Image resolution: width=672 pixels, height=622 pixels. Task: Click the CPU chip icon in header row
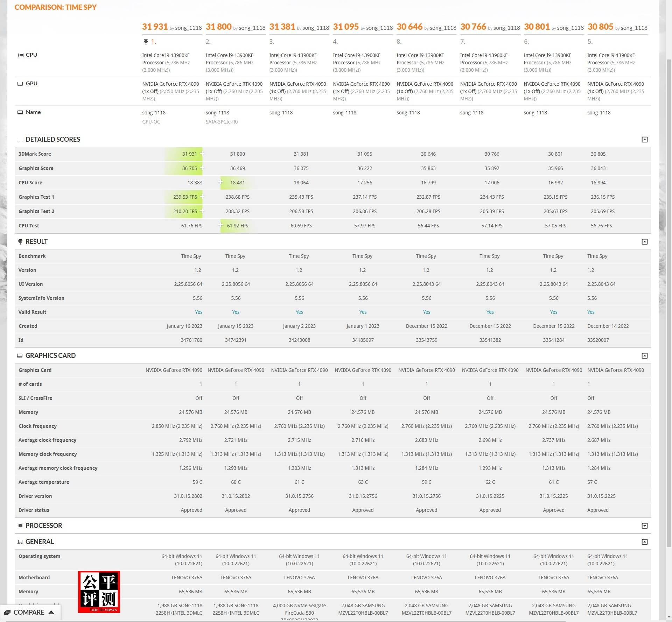pos(21,55)
